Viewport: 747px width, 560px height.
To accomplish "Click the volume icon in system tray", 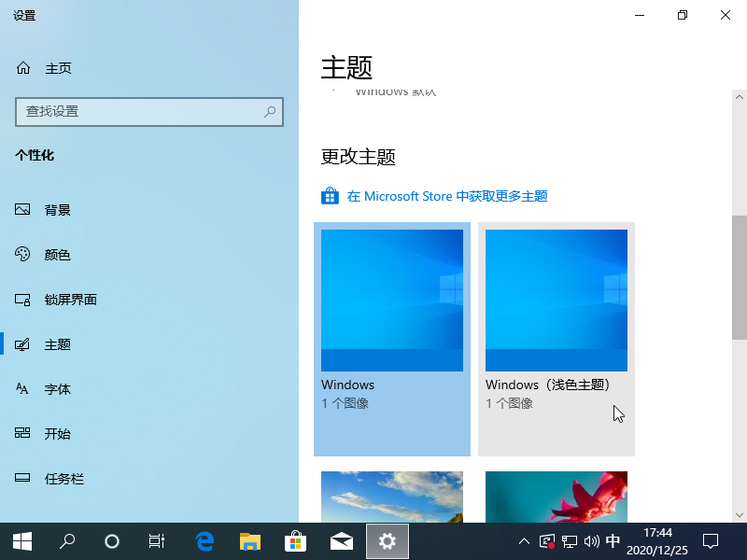I will pos(591,540).
